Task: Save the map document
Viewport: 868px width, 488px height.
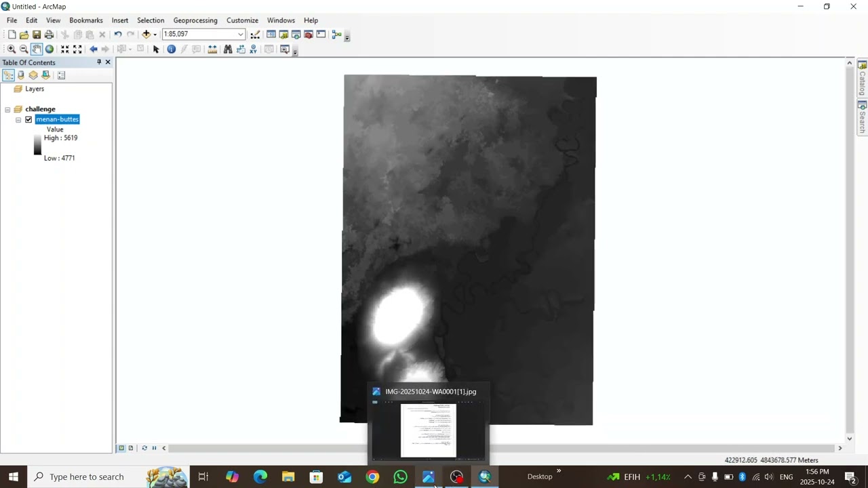Action: (37, 35)
